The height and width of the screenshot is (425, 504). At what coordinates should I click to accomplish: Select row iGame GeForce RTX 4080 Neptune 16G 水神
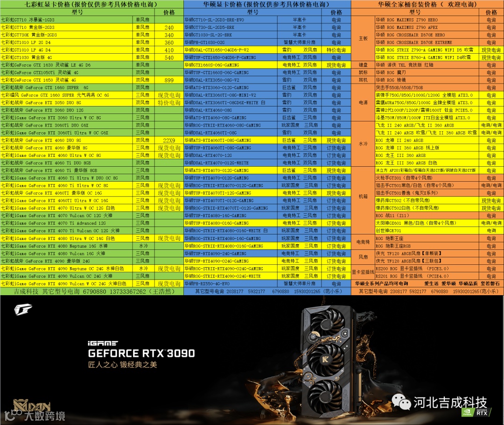[92, 246]
